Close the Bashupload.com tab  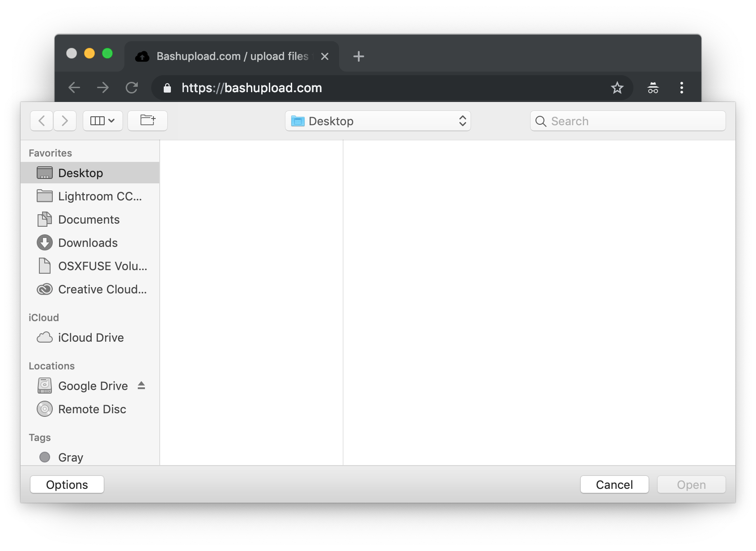[325, 56]
